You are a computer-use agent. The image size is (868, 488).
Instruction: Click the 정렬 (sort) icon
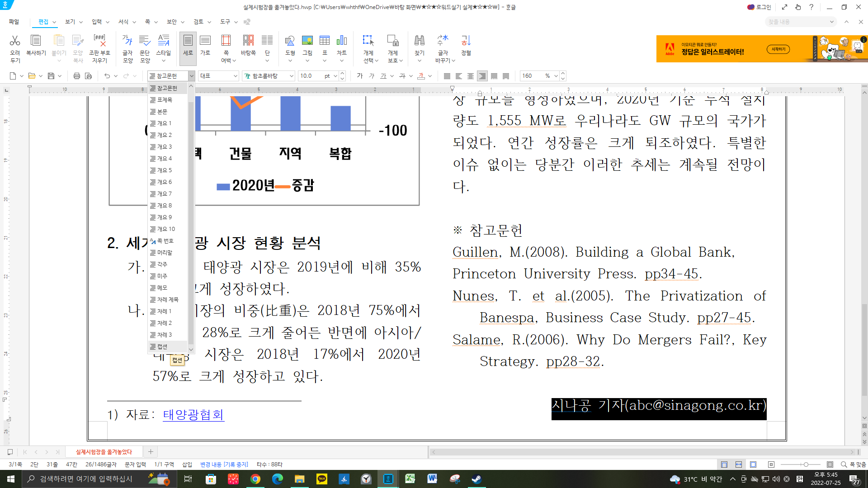click(466, 41)
